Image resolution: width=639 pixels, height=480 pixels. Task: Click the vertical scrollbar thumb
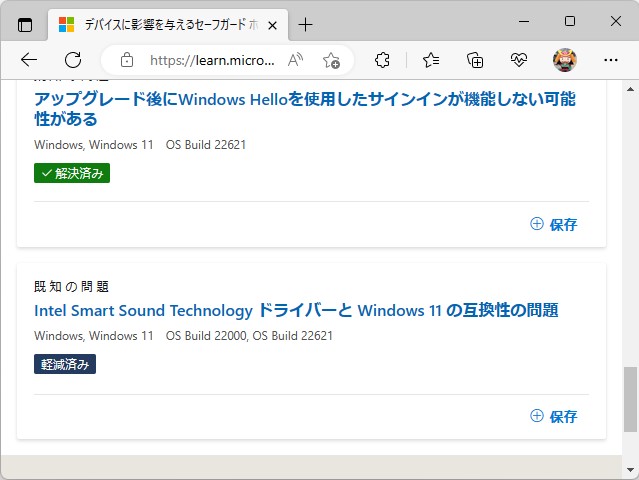tap(630, 399)
